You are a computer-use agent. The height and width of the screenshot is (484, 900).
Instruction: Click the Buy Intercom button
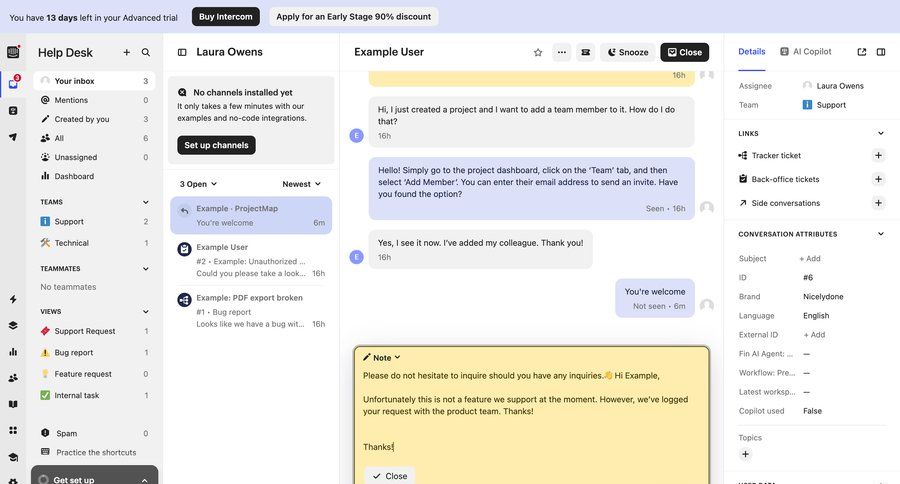[x=226, y=17]
